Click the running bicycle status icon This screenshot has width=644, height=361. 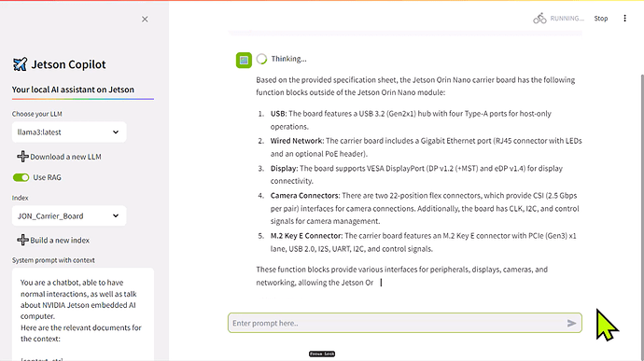point(539,18)
